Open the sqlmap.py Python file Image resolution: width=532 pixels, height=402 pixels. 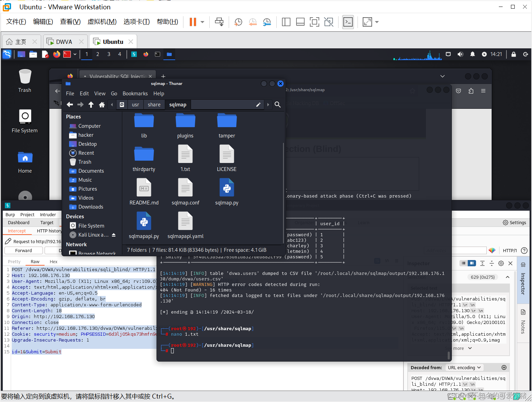tap(227, 192)
